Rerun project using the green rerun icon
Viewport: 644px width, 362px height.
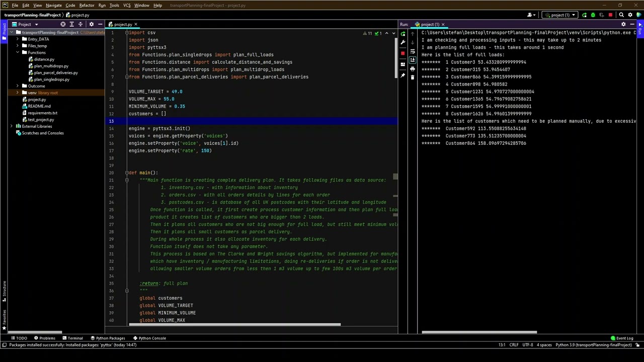(x=403, y=34)
